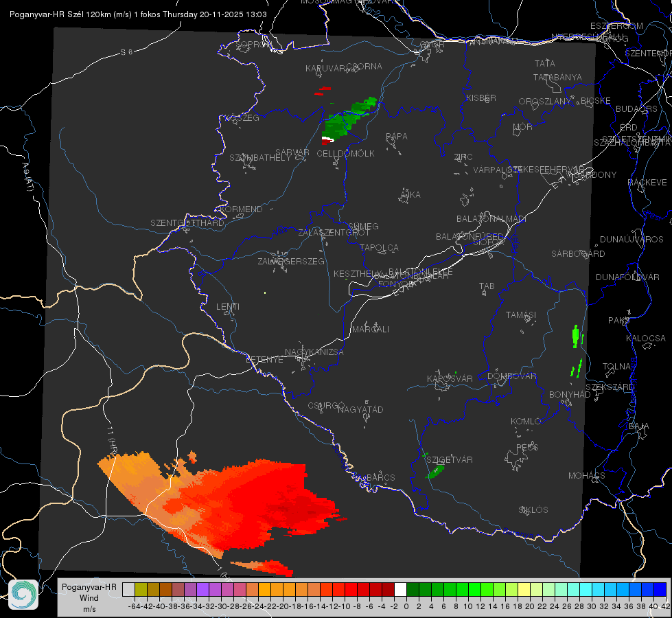Click the MARCALI city label
This screenshot has width=672, height=618.
pos(371,330)
